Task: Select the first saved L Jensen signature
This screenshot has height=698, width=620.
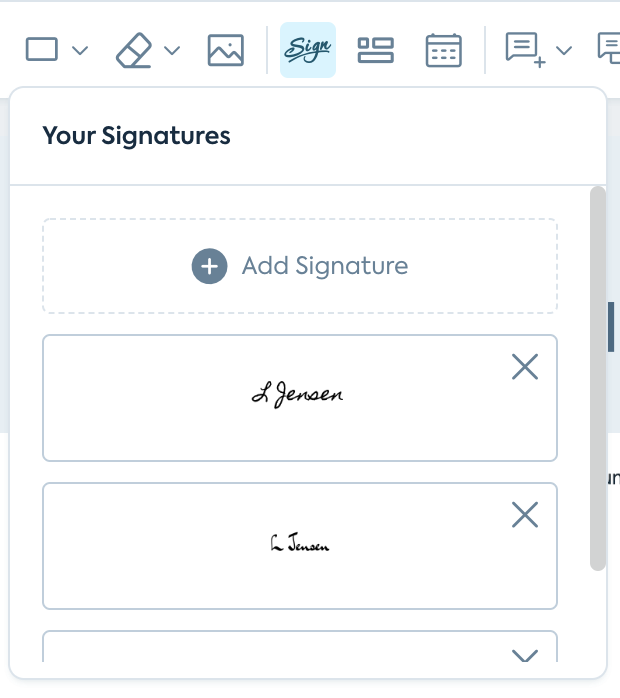Action: point(298,397)
